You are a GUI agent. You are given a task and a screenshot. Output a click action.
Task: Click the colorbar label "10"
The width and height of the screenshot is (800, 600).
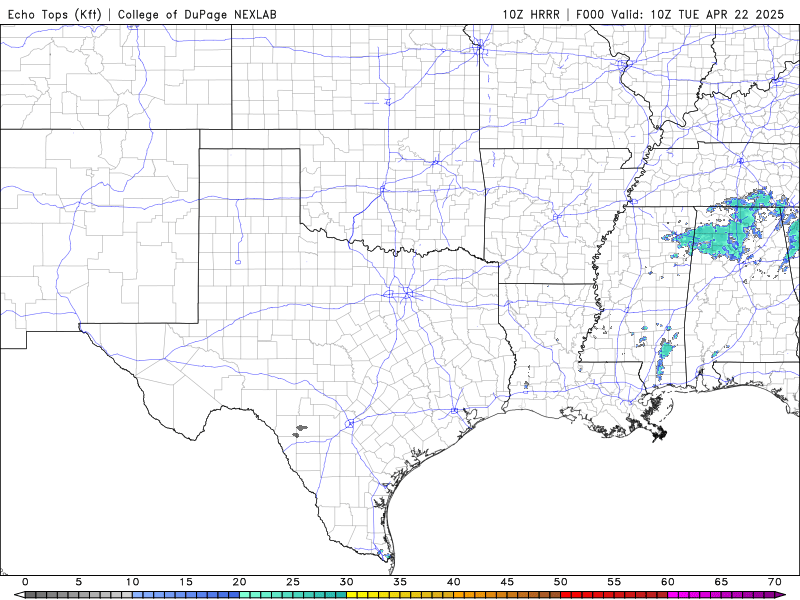click(x=132, y=582)
